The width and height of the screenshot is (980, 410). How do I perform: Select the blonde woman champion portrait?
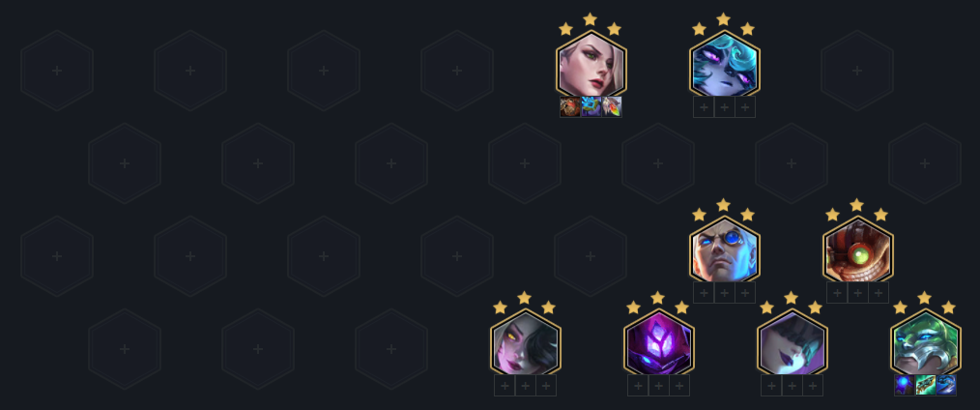[x=591, y=65]
